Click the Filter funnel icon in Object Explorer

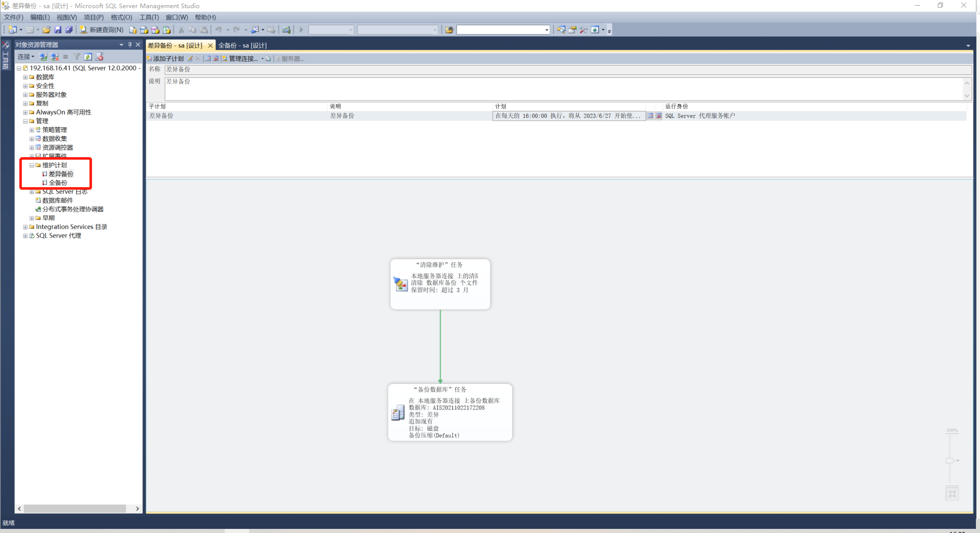tap(77, 56)
